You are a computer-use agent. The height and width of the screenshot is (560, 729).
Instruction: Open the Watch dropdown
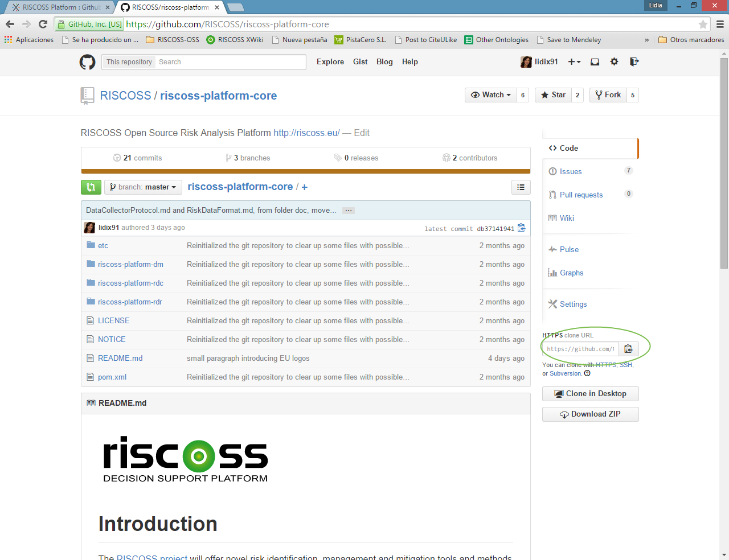click(491, 95)
